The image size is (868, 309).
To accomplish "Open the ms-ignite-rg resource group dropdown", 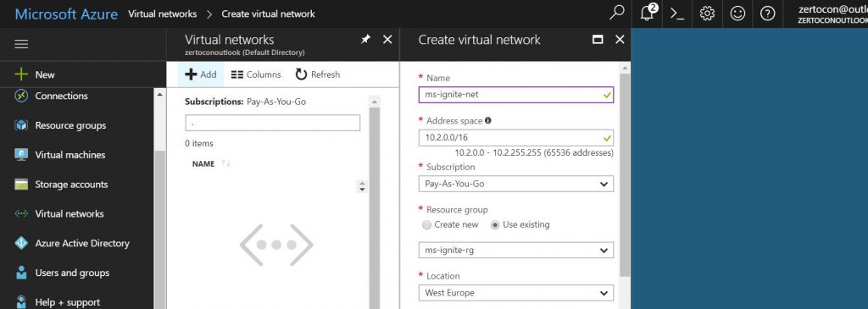I will pyautogui.click(x=516, y=250).
